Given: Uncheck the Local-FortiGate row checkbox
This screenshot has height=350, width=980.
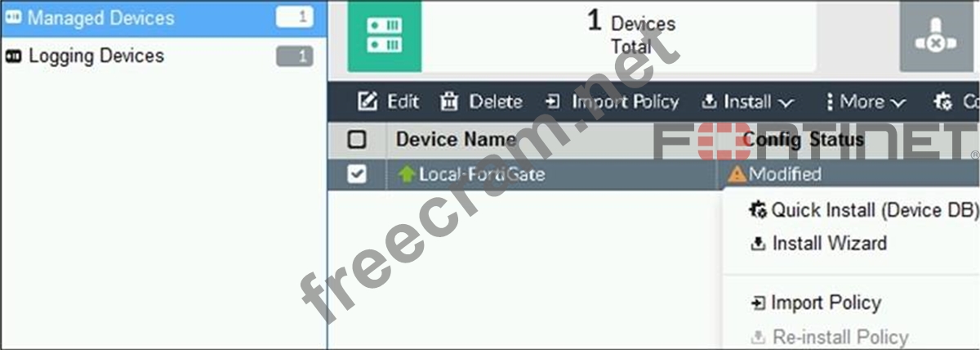Looking at the screenshot, I should point(357,174).
